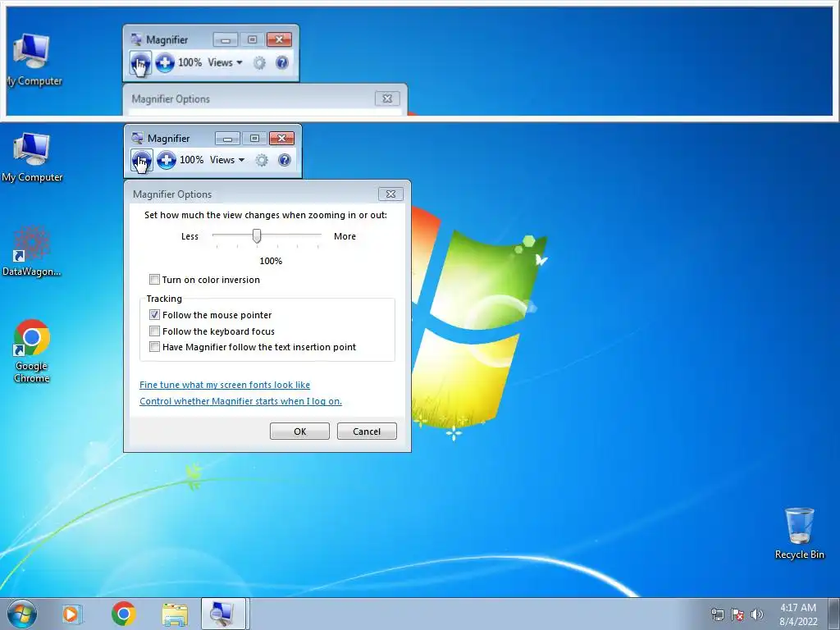Select the My Computer desktop icon
This screenshot has height=630, width=840.
(32, 157)
